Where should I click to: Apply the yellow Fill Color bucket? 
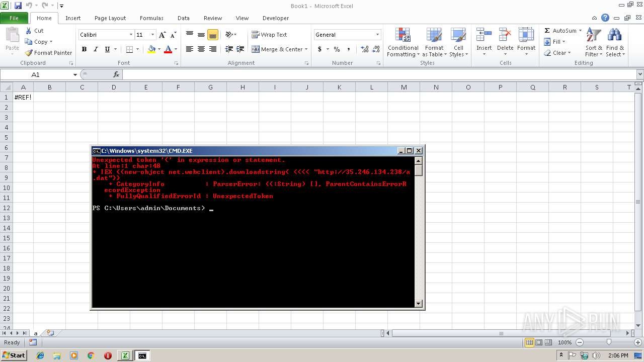pyautogui.click(x=151, y=49)
